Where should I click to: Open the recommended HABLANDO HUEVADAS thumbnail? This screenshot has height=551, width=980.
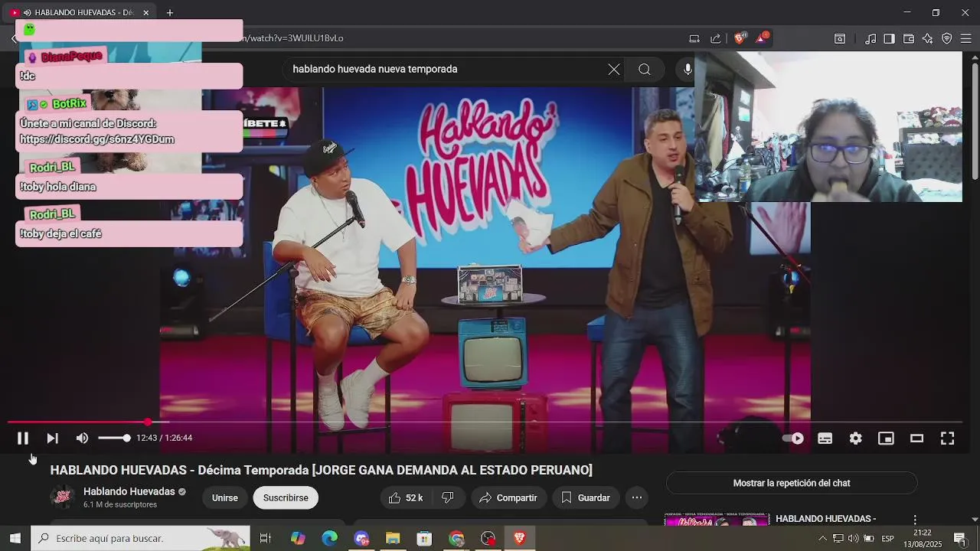tap(717, 520)
